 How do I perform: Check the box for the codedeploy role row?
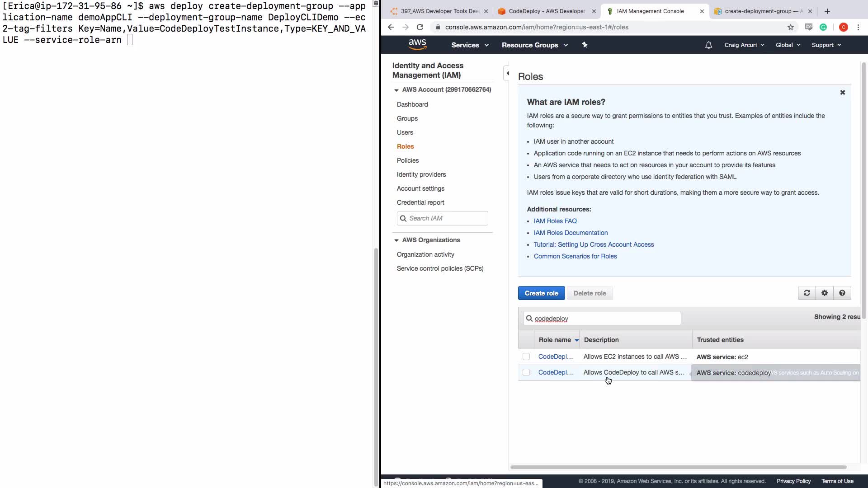526,373
